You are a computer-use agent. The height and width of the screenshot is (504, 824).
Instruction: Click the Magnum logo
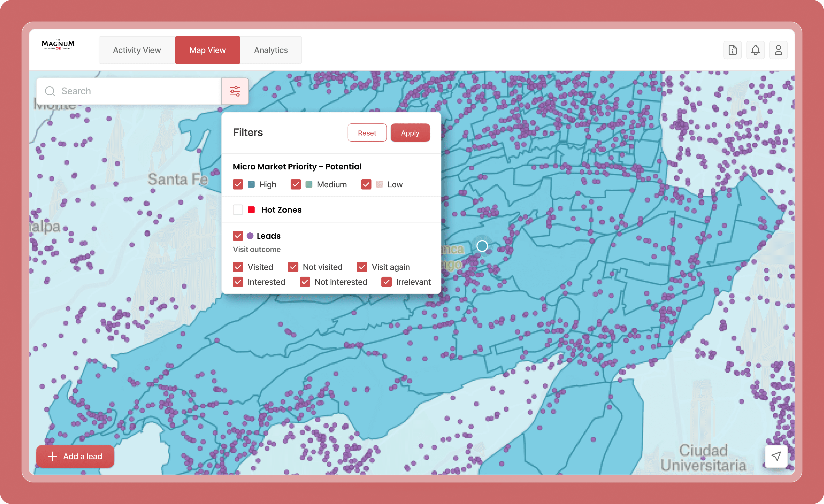click(58, 45)
